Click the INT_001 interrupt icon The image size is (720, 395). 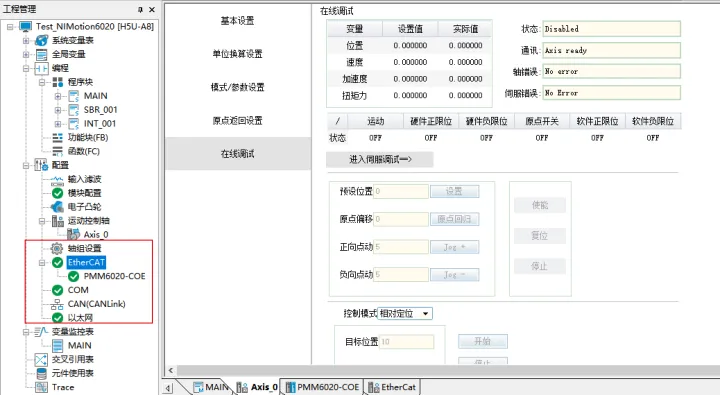click(x=74, y=124)
